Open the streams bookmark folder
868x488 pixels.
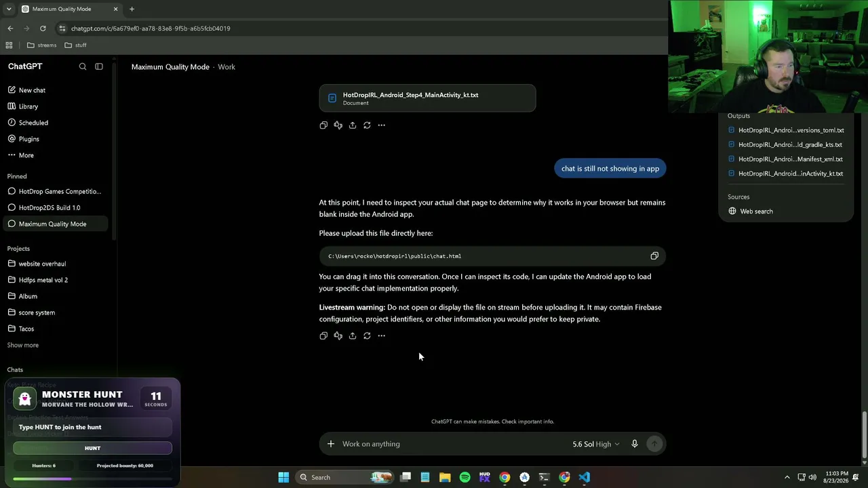[x=42, y=45]
